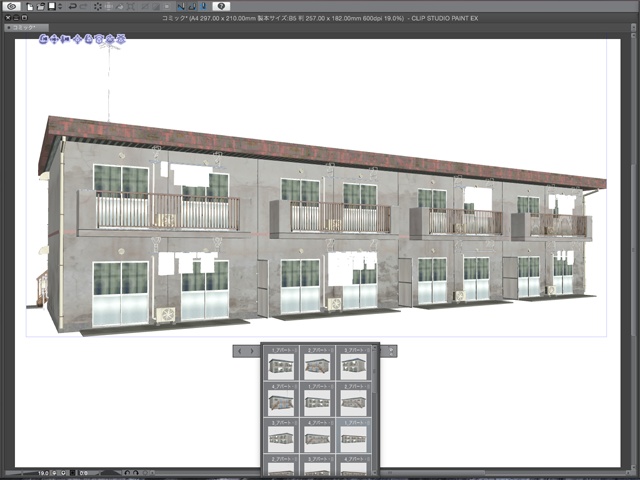Click the zoom in magnifier icon

click(64, 473)
